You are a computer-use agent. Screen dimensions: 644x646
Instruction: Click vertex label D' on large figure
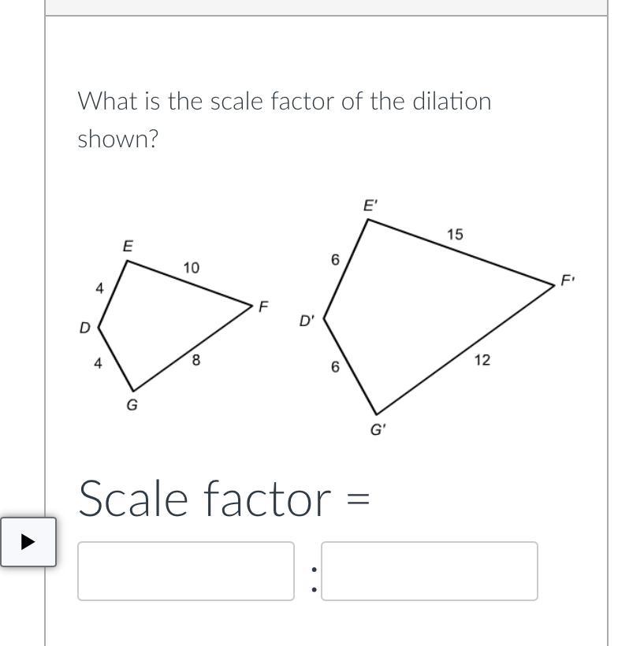tap(307, 321)
